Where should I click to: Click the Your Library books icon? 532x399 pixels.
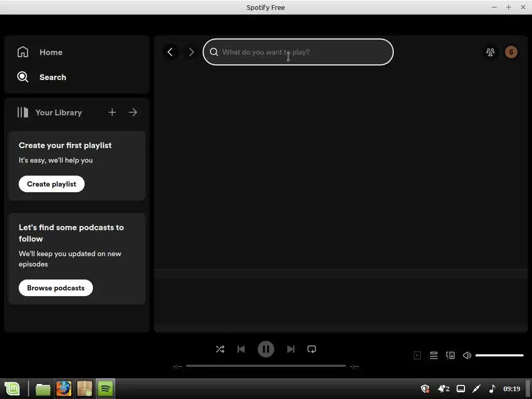23,112
